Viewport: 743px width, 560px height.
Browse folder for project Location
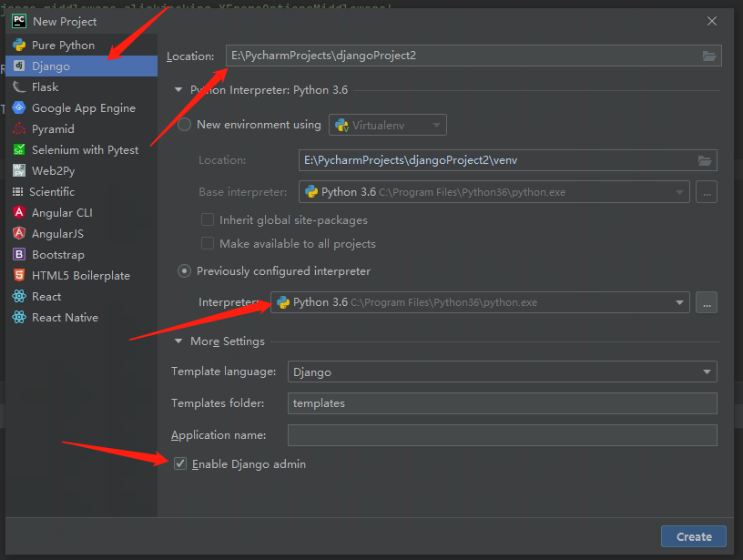pyautogui.click(x=709, y=56)
